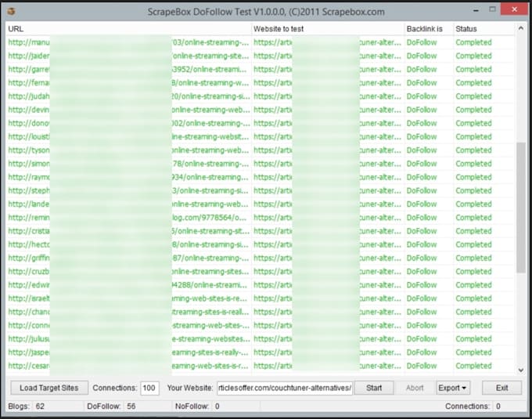Click the Abort button

[x=415, y=388]
